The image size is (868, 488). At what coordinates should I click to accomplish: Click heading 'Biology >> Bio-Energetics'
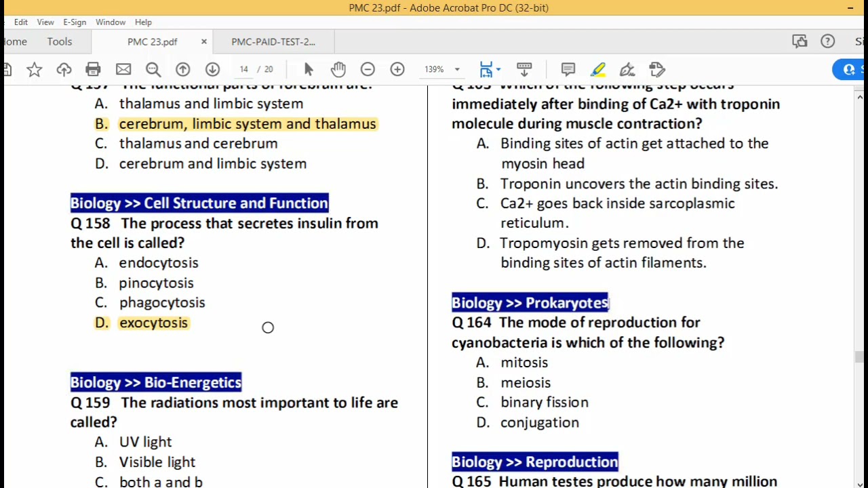(156, 382)
